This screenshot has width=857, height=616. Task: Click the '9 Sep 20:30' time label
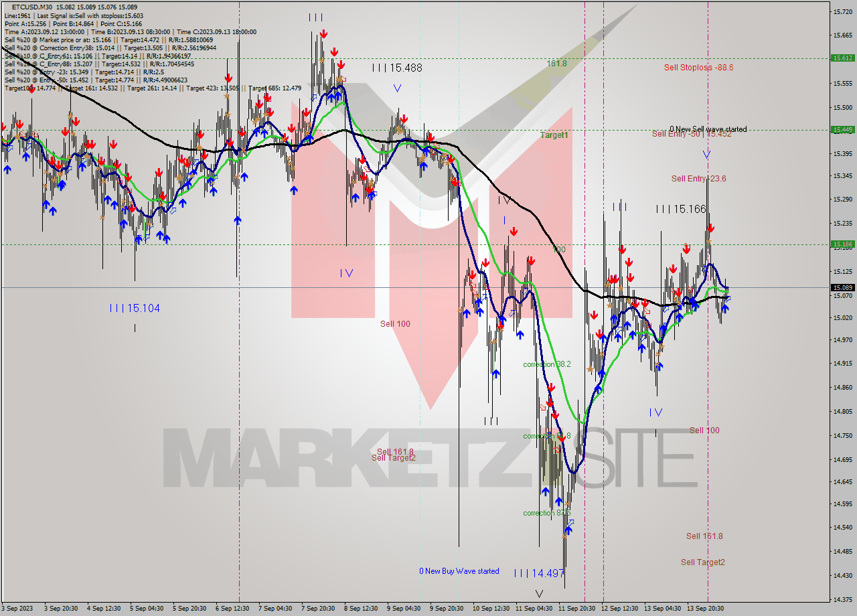click(447, 609)
